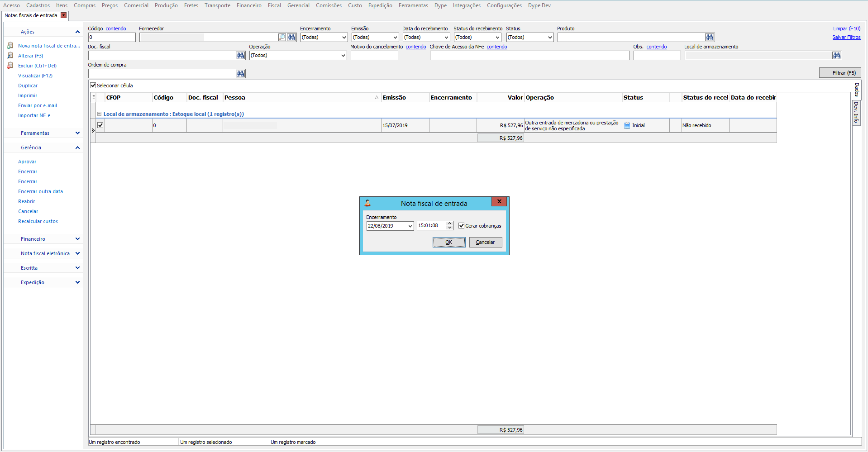
Task: Click the Motivo do cancelamento input field
Action: pos(374,56)
